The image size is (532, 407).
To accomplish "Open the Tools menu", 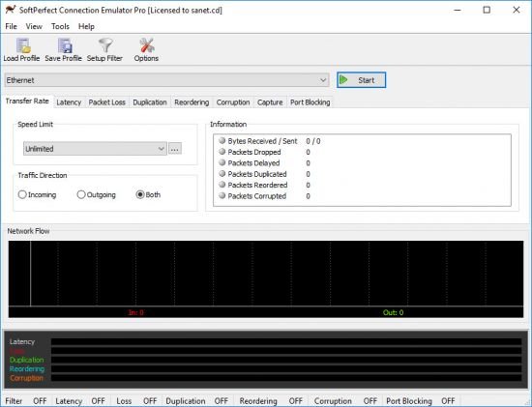I will coord(60,26).
